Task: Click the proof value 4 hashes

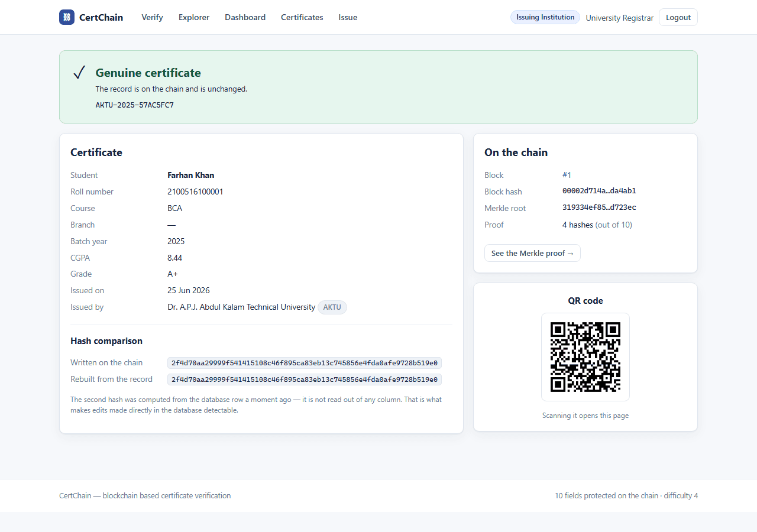Action: click(x=578, y=225)
